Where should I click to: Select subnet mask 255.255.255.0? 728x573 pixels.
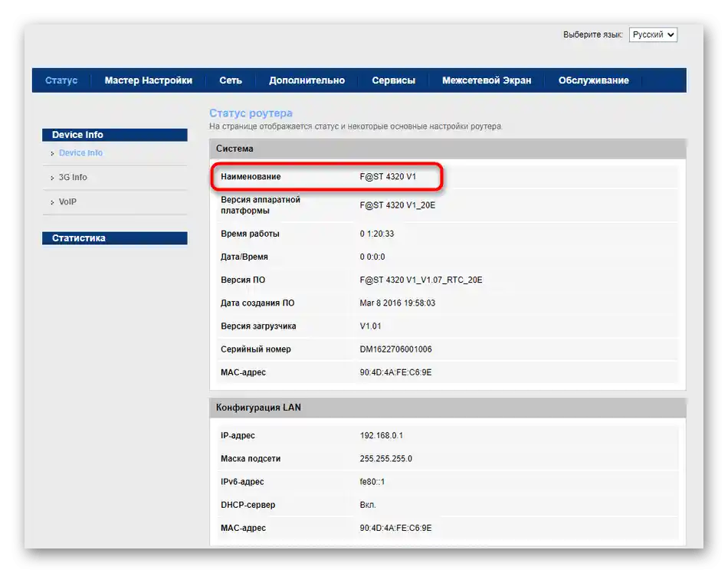(x=385, y=458)
